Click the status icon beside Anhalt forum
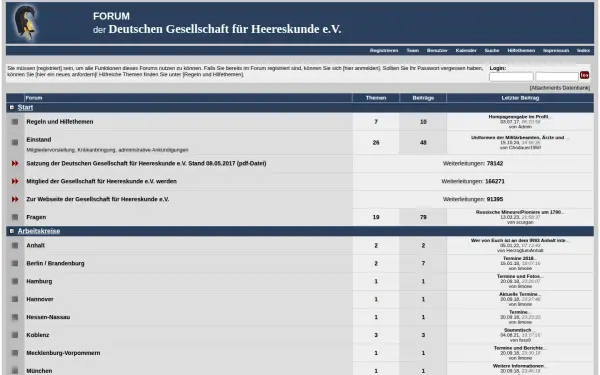The width and height of the screenshot is (600, 375). click(15, 246)
